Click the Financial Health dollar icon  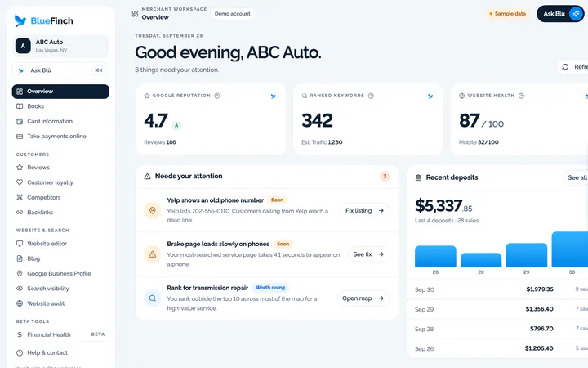pyautogui.click(x=20, y=334)
